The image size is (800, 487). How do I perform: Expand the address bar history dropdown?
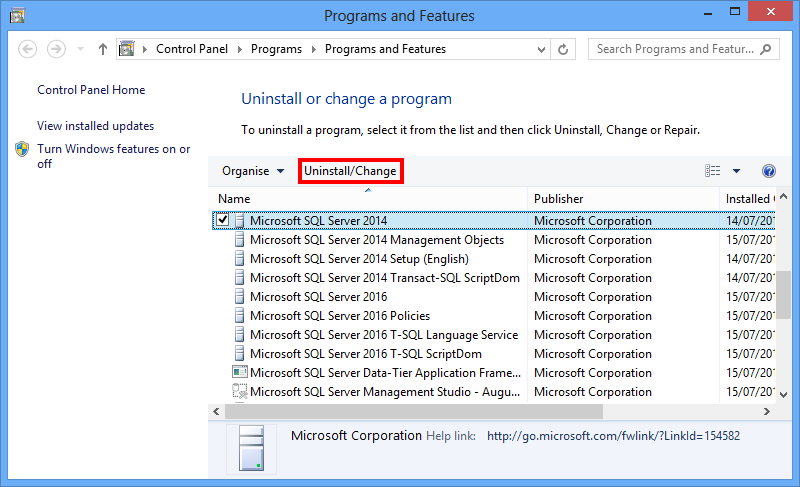pyautogui.click(x=541, y=49)
